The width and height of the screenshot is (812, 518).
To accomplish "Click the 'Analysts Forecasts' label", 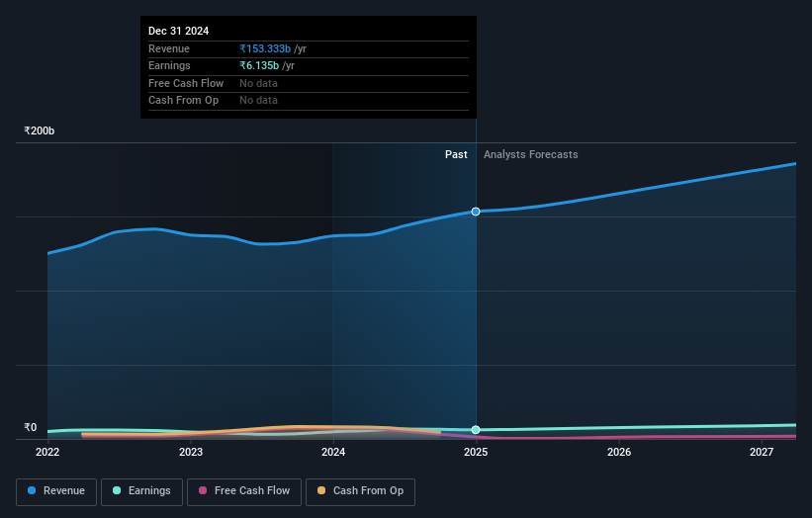I will [x=531, y=155].
